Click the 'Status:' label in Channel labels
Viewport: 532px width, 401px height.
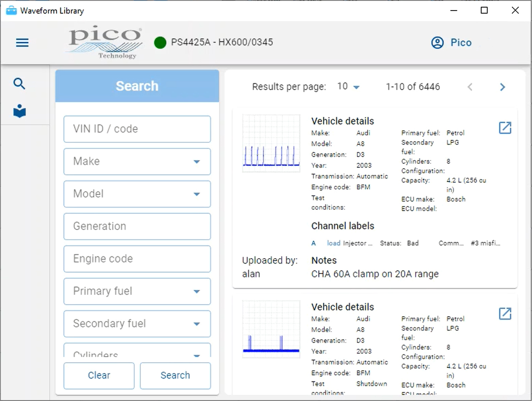pyautogui.click(x=391, y=243)
